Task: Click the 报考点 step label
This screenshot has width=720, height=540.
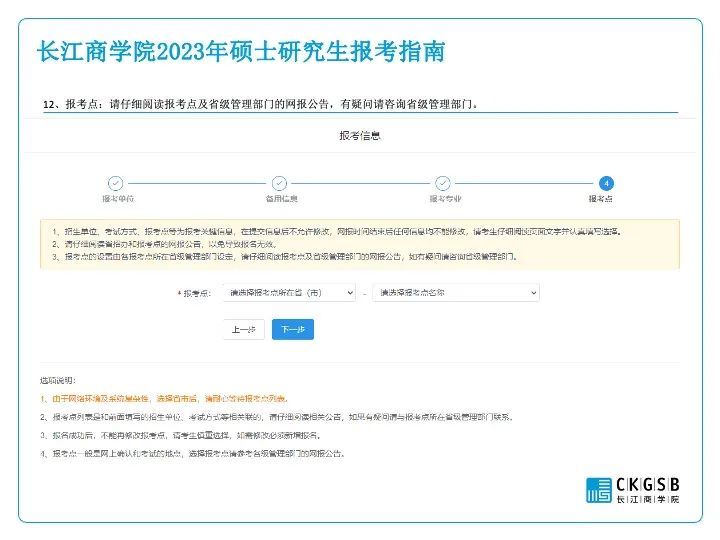Action: 601,199
